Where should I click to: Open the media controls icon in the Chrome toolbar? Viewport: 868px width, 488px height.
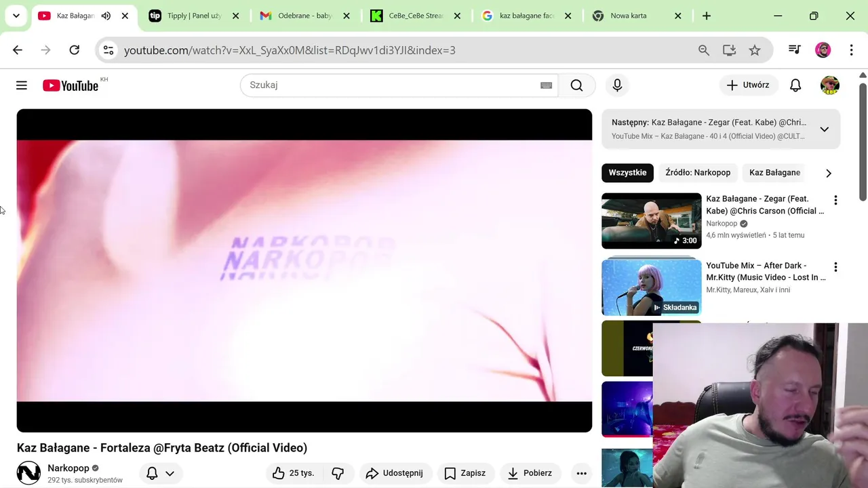pyautogui.click(x=795, y=50)
